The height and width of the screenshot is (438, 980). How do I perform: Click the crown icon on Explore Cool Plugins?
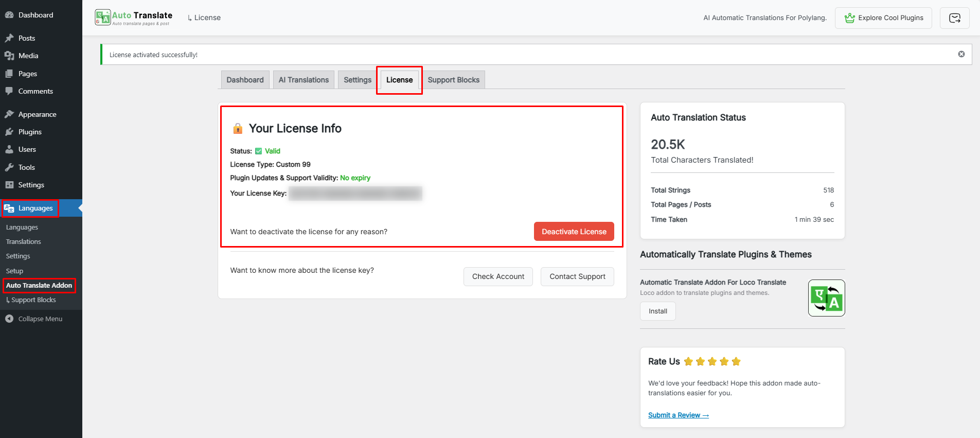tap(850, 18)
